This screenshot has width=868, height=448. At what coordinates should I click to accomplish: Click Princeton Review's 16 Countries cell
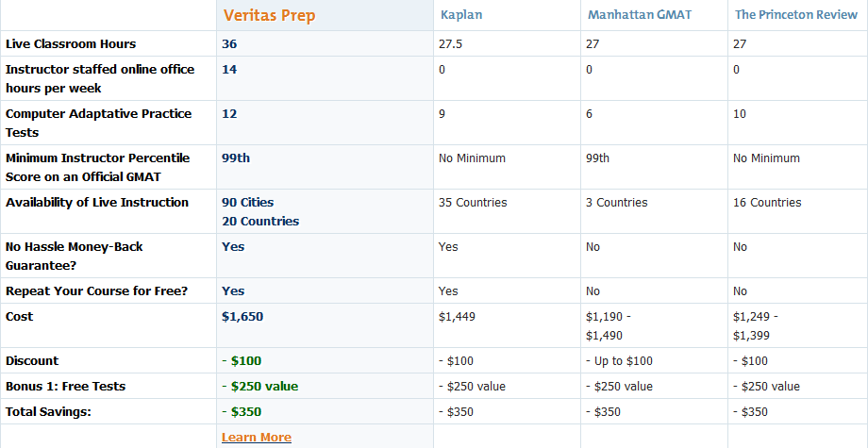(767, 203)
